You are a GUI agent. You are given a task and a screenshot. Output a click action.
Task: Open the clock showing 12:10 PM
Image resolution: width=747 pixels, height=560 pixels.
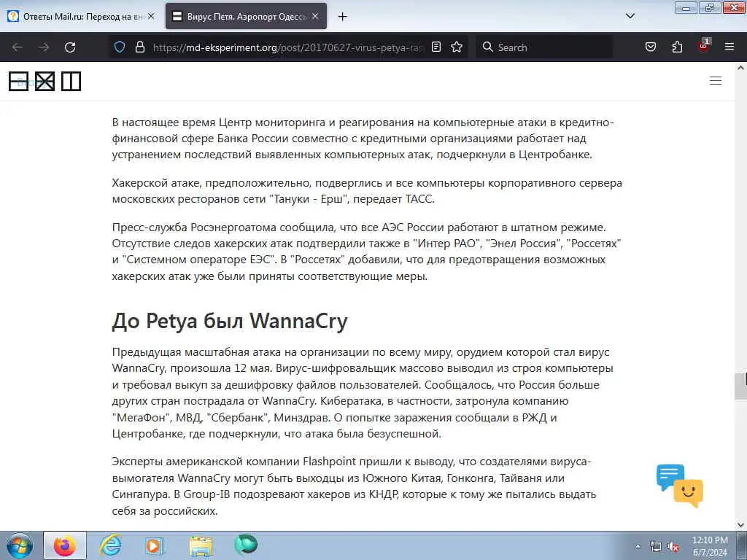pyautogui.click(x=710, y=546)
